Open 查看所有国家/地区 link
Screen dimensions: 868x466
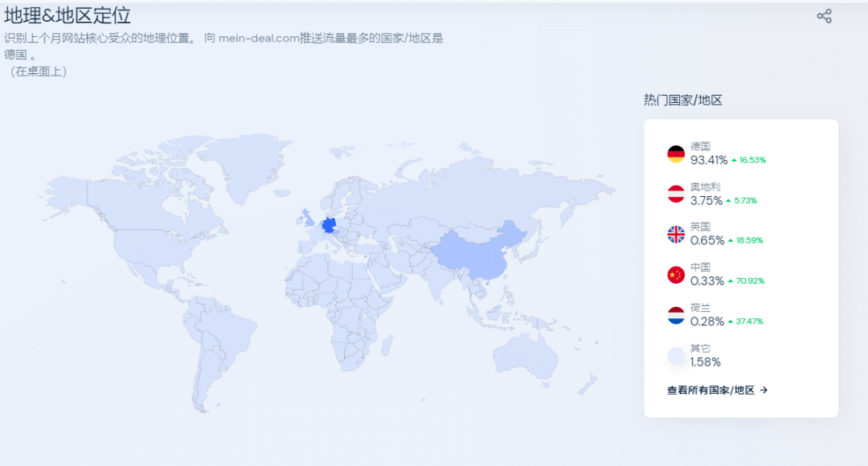711,390
